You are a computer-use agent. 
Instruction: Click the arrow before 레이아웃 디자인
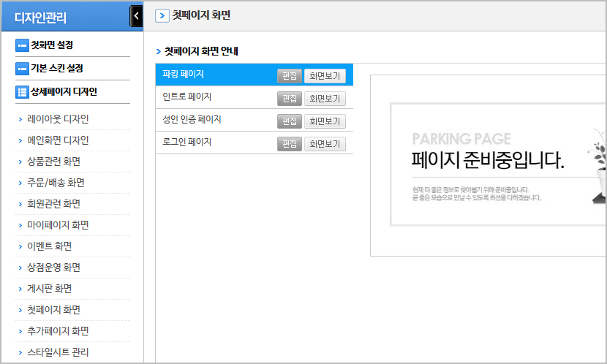click(20, 120)
